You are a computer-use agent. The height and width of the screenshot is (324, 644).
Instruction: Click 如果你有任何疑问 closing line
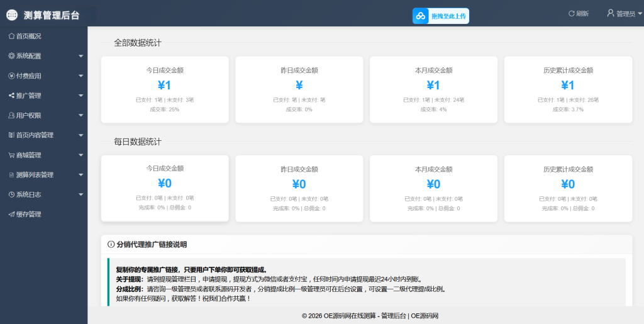click(x=183, y=299)
